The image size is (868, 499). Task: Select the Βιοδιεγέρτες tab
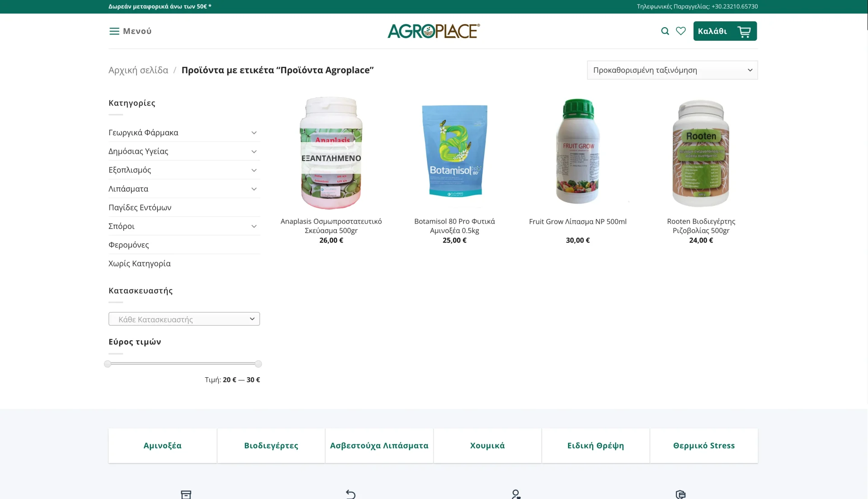coord(271,446)
